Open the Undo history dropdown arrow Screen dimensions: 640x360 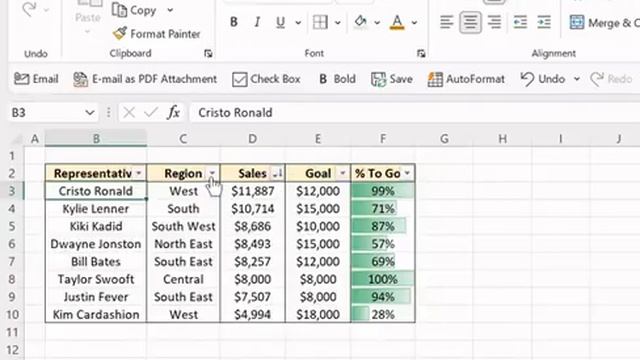(x=577, y=79)
